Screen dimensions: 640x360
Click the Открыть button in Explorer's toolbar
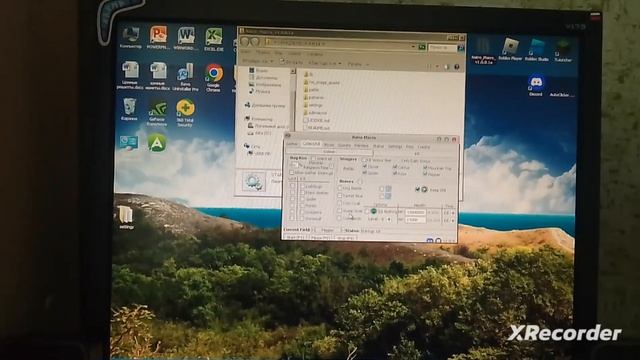pos(291,62)
